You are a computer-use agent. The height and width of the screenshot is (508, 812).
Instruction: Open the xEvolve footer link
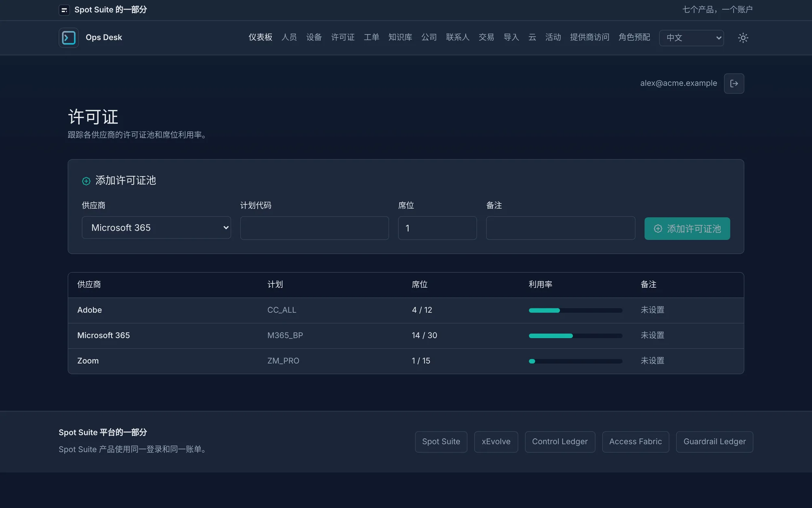496,442
